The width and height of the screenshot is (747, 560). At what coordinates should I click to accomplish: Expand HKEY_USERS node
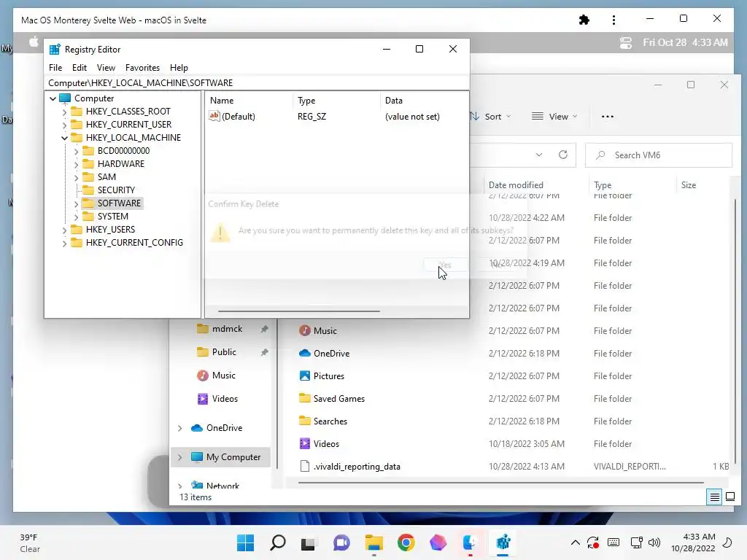(x=64, y=230)
